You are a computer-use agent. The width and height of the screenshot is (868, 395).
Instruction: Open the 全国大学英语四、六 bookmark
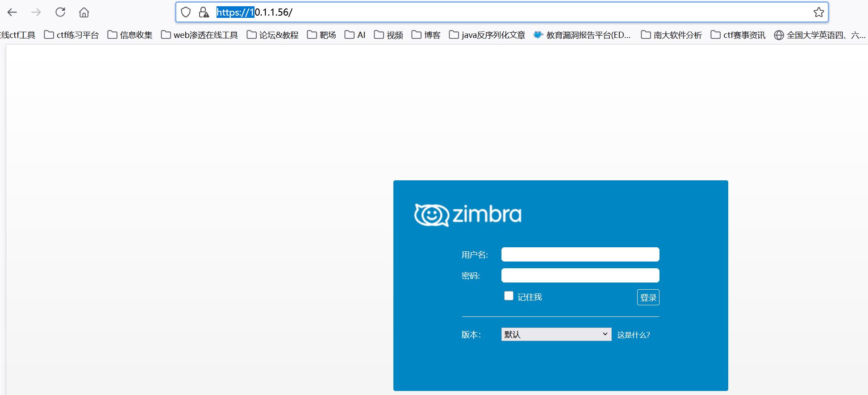pos(820,35)
